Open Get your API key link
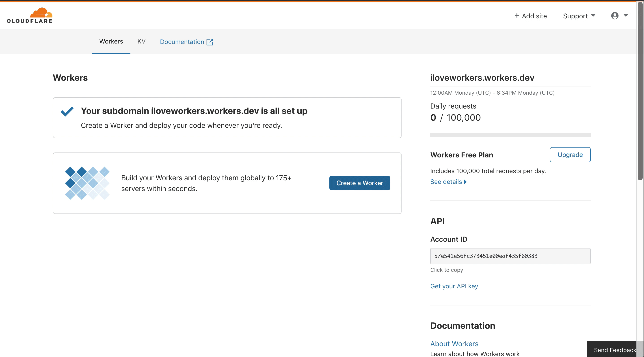Viewport: 644px width, 357px height. click(x=454, y=286)
